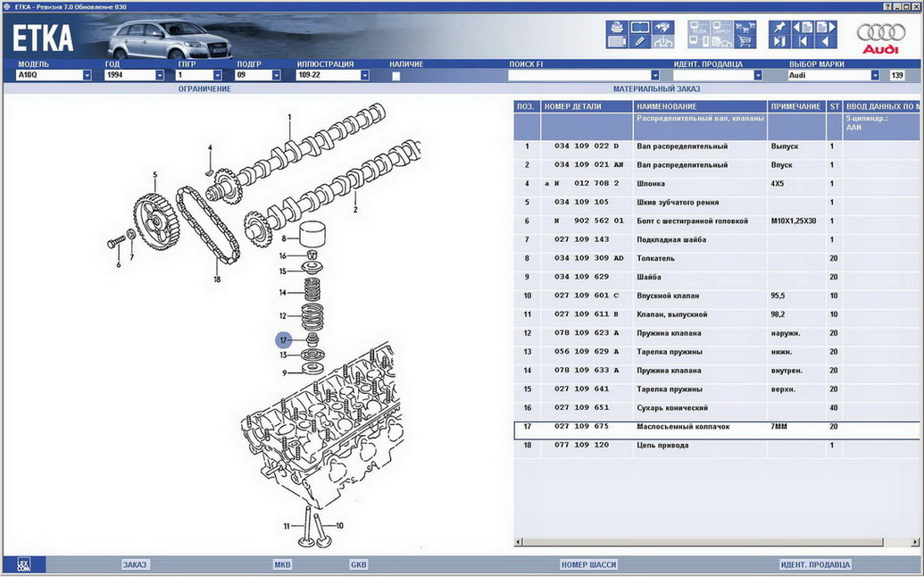The image size is (924, 577).
Task: Click the pencil edit icon
Action: 640,42
